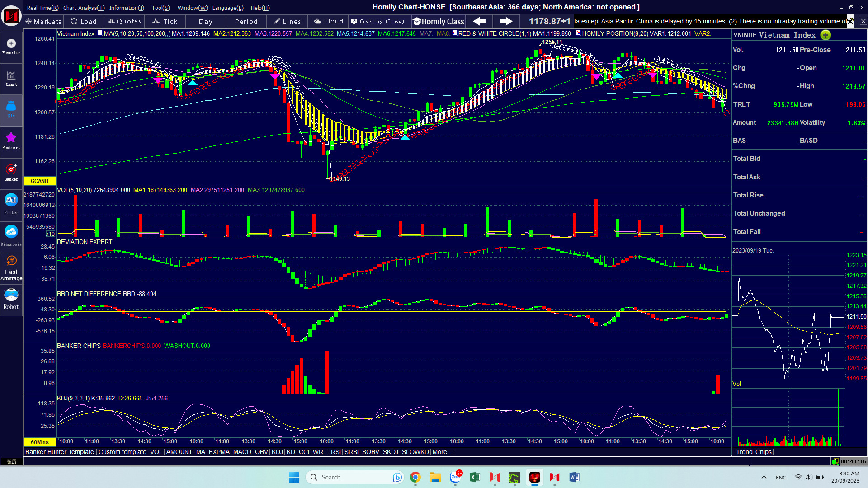
Task: Open the Period dropdown in toolbar
Action: click(x=246, y=21)
